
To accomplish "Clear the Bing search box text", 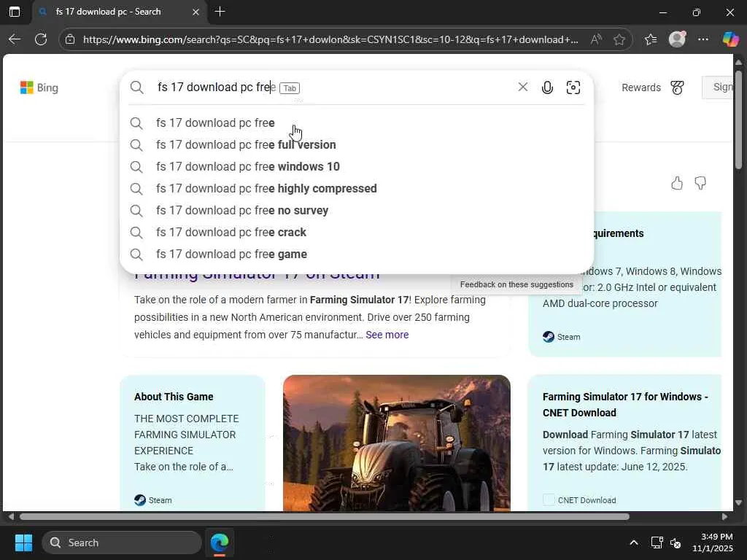I will 522,87.
